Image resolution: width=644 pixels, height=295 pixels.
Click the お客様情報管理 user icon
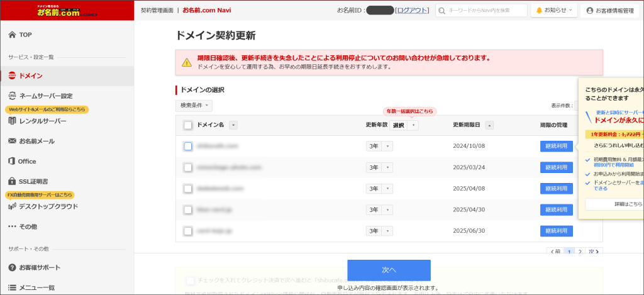[x=590, y=11]
